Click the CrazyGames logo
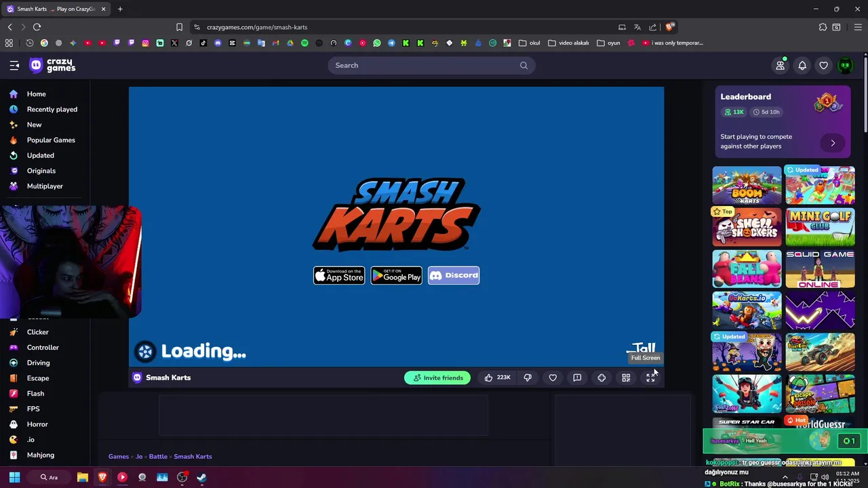This screenshot has height=488, width=868. click(52, 65)
